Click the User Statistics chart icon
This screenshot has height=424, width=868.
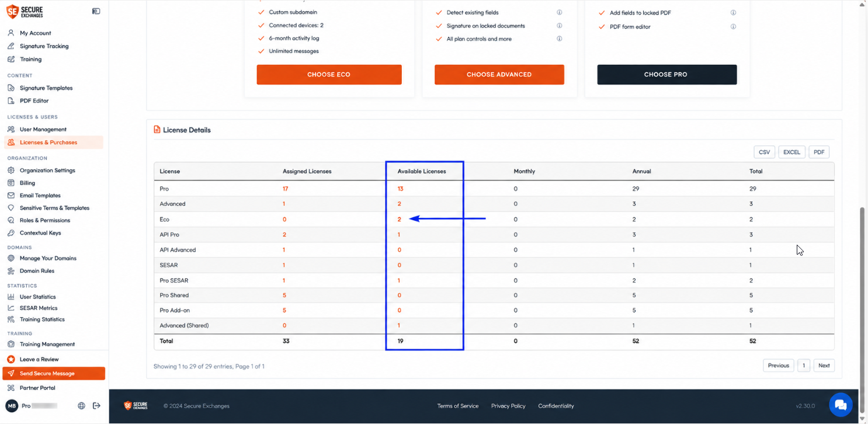coord(11,297)
